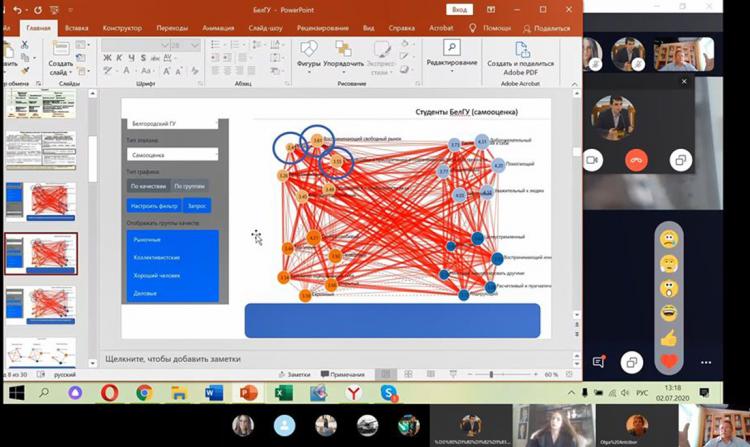Switch to the Insert (Вставка) ribbon tab
The image size is (750, 447).
pos(76,29)
